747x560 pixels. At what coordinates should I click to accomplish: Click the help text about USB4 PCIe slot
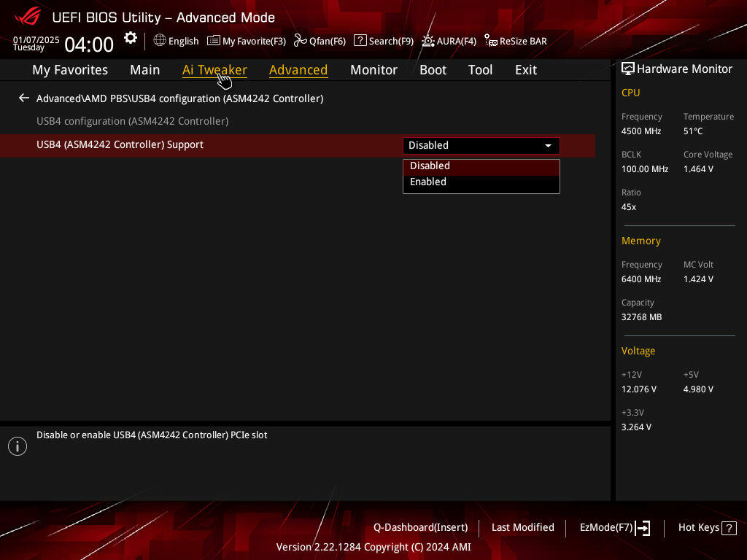tap(152, 435)
